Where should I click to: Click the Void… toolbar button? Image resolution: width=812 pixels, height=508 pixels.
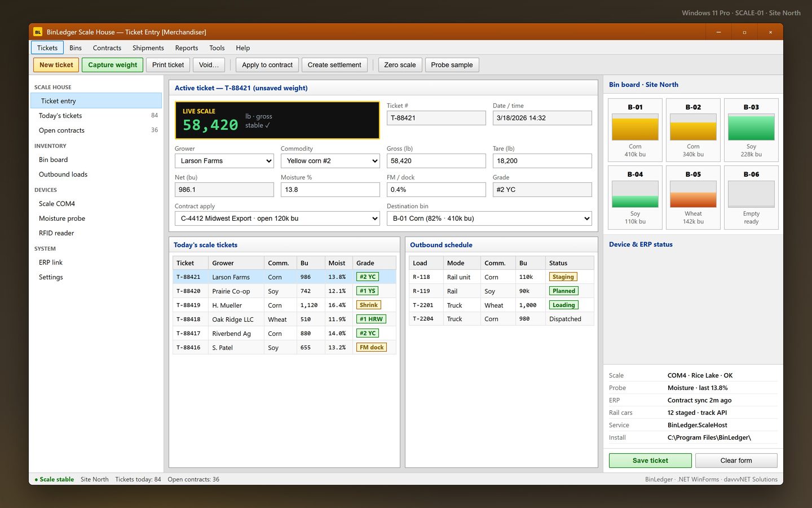pyautogui.click(x=209, y=65)
